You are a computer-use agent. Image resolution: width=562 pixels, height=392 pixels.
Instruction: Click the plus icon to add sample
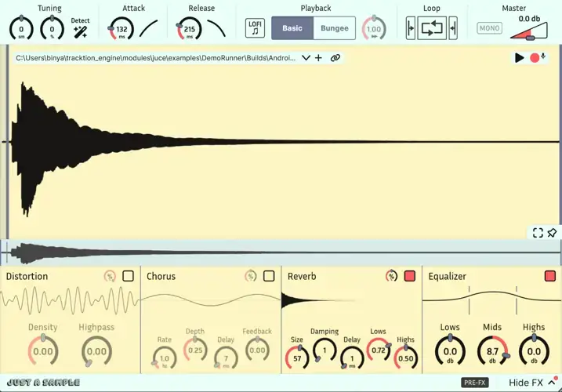319,58
